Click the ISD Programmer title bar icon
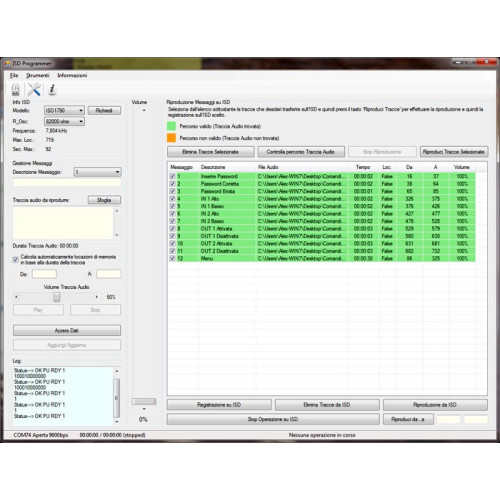 7,63
